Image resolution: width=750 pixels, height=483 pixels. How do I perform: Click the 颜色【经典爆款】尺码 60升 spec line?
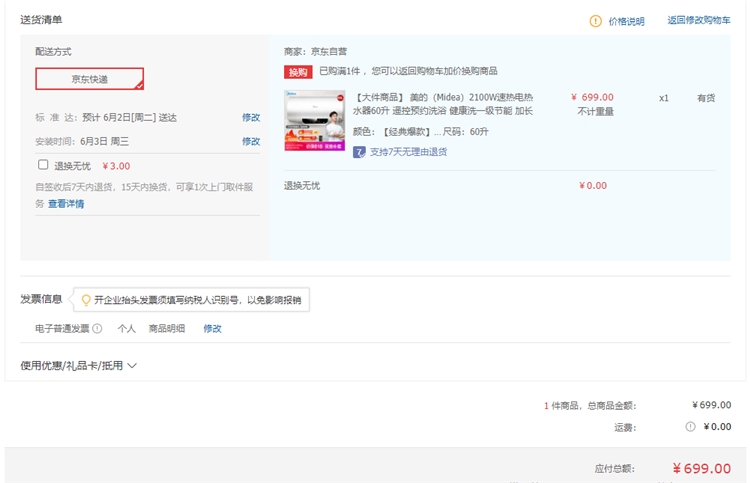(420, 132)
